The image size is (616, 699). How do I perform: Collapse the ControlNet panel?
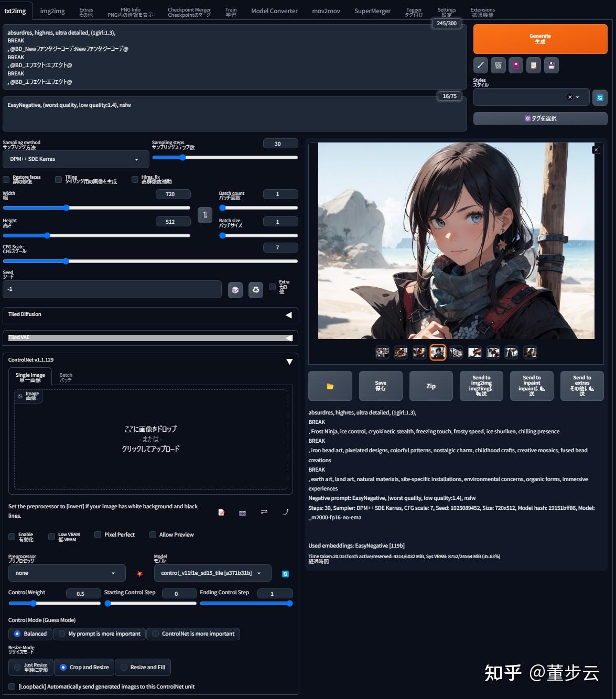pyautogui.click(x=289, y=361)
